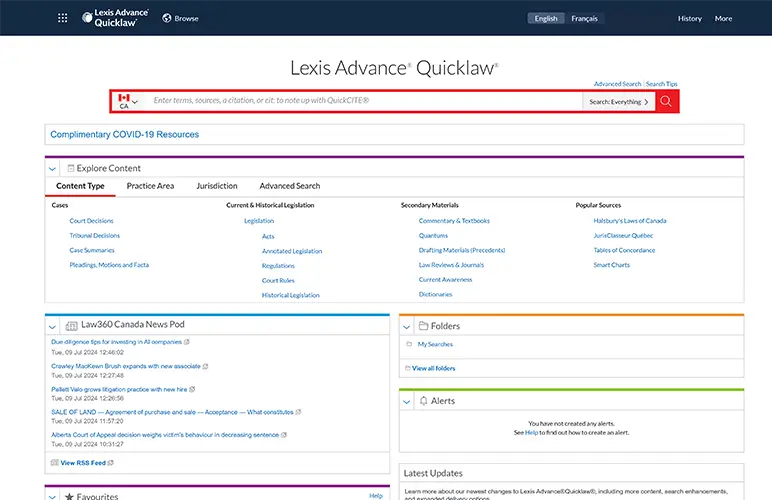
Task: Open the History menu
Action: pos(689,18)
